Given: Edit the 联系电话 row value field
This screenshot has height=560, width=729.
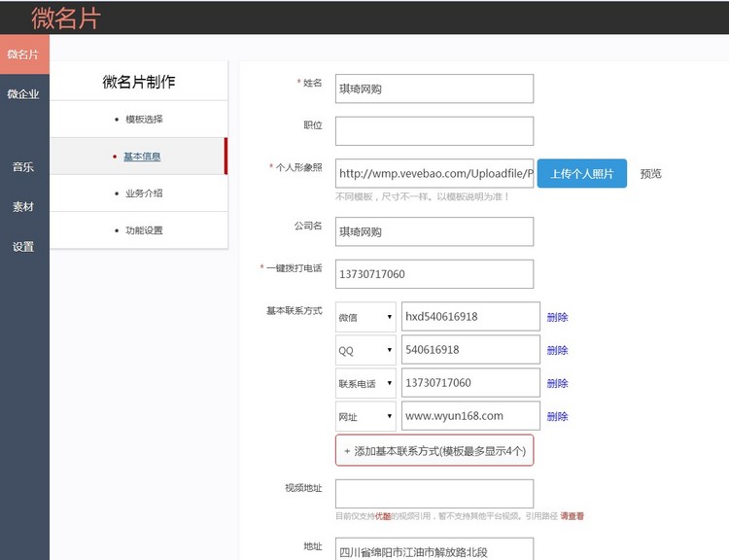Looking at the screenshot, I should click(x=470, y=383).
